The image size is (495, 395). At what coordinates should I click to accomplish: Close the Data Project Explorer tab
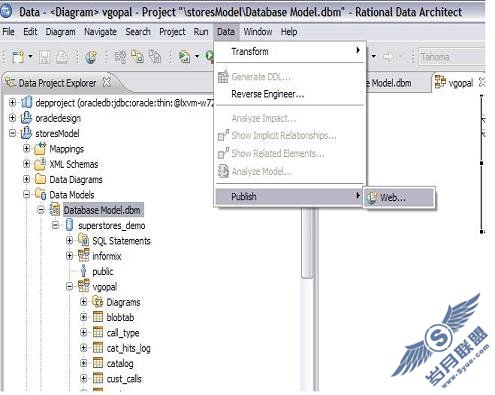point(107,82)
